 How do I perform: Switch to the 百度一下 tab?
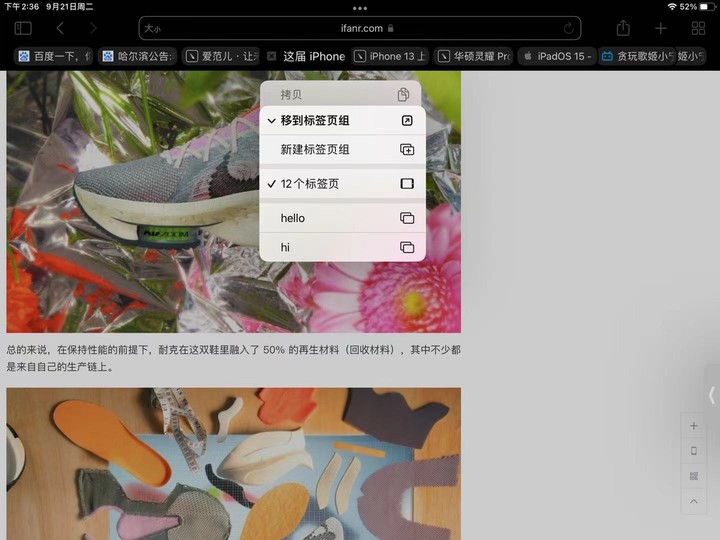point(54,57)
